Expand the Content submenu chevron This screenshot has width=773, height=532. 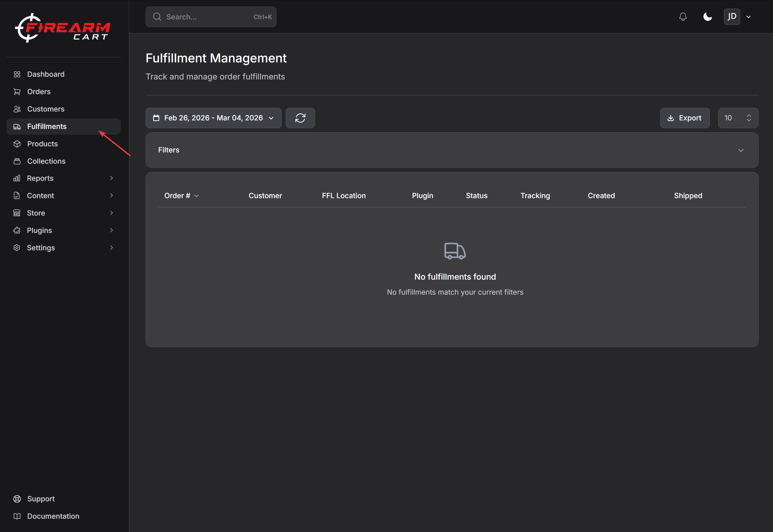112,195
